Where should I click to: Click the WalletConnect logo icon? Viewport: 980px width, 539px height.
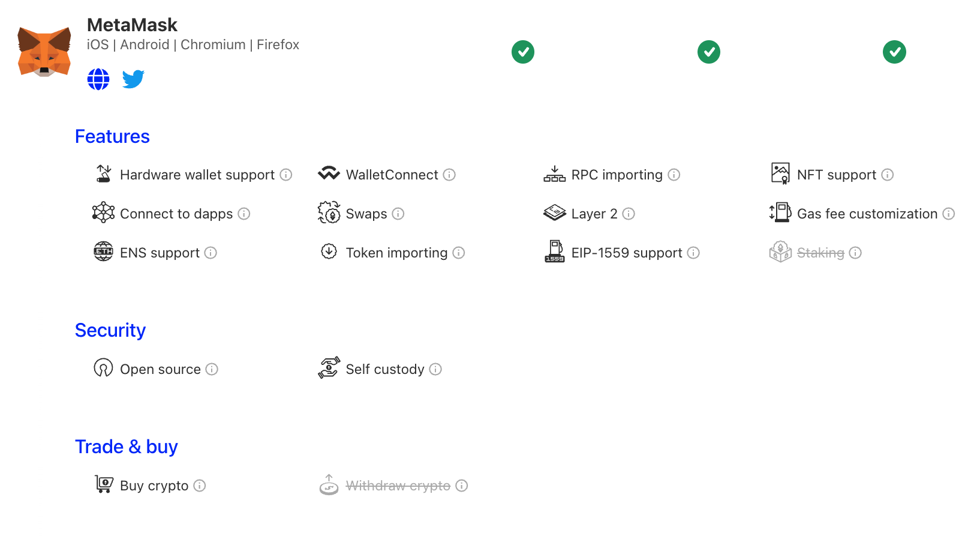coord(329,174)
